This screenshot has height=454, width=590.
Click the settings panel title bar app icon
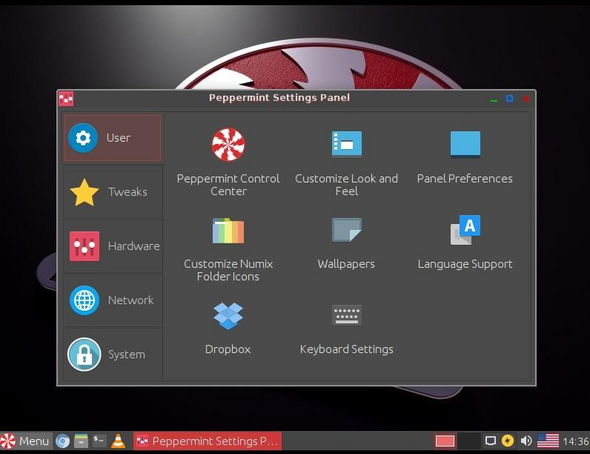(66, 99)
